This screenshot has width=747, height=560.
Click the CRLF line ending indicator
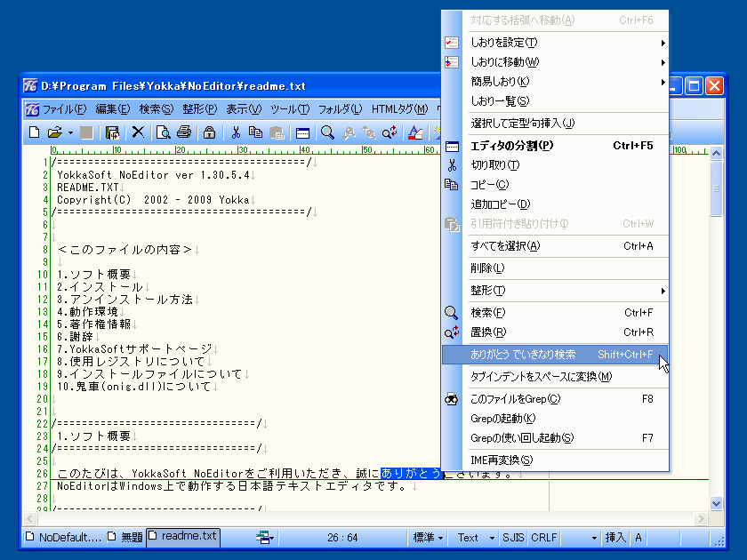pyautogui.click(x=543, y=538)
